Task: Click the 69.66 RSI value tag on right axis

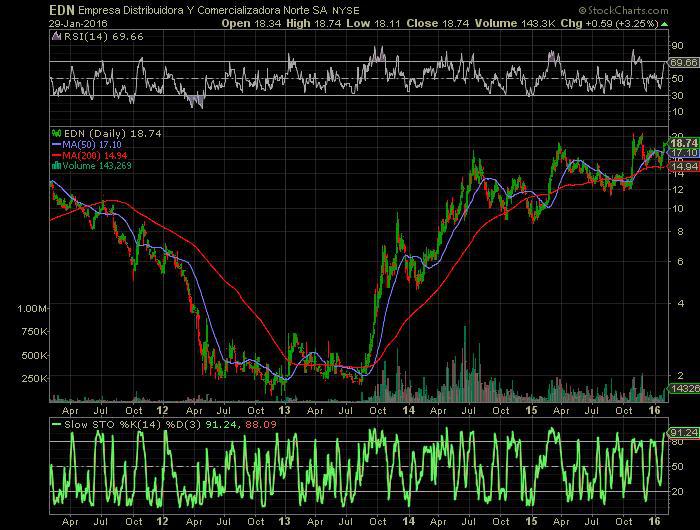Action: 683,63
